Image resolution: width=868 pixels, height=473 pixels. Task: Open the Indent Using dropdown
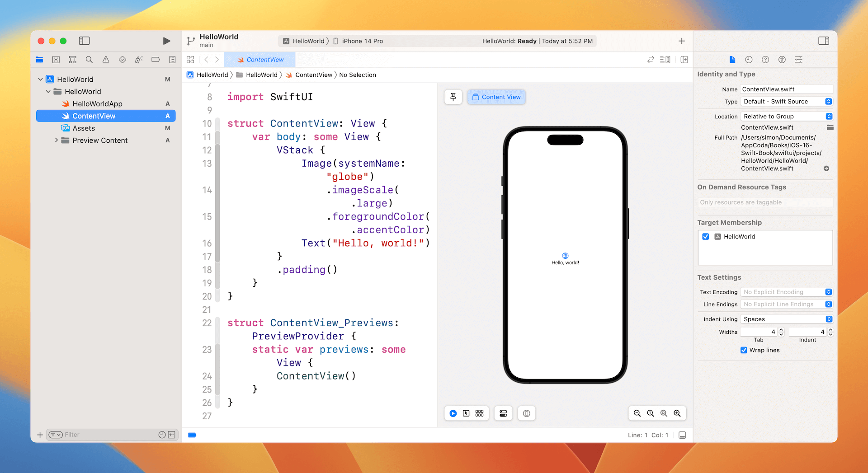point(829,319)
